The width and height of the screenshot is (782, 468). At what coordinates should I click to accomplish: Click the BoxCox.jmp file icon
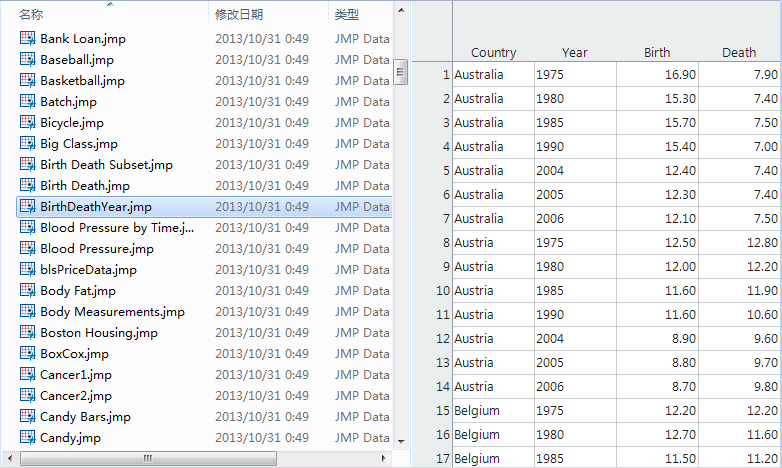point(27,353)
